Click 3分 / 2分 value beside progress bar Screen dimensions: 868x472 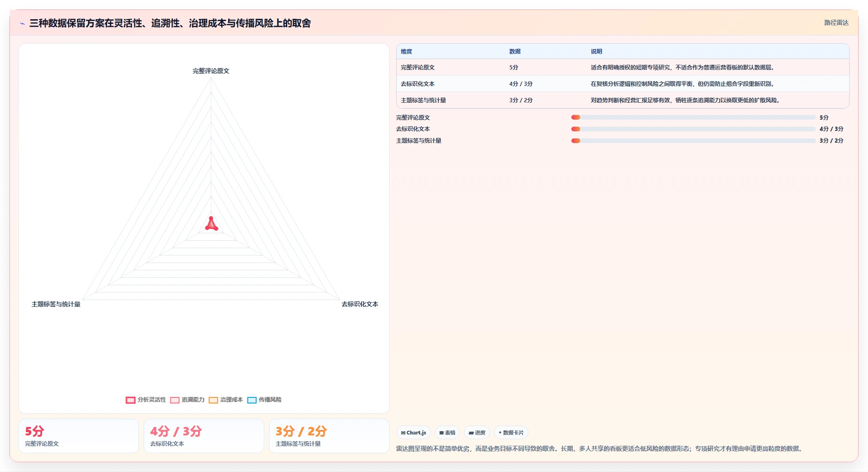pyautogui.click(x=831, y=141)
